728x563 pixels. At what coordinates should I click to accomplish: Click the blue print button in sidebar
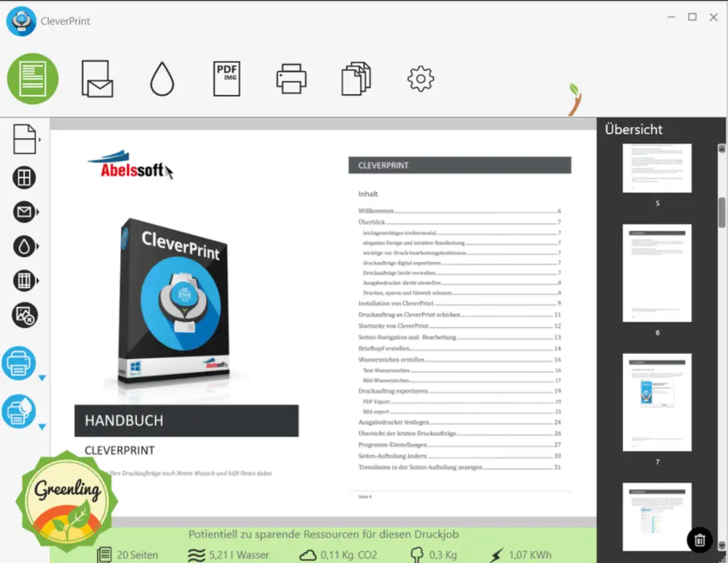19,364
